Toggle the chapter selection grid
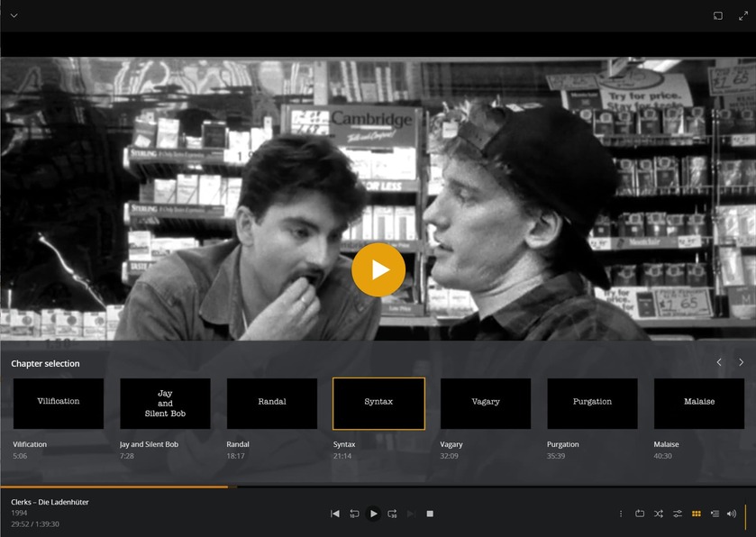This screenshot has height=537, width=756. pyautogui.click(x=697, y=514)
